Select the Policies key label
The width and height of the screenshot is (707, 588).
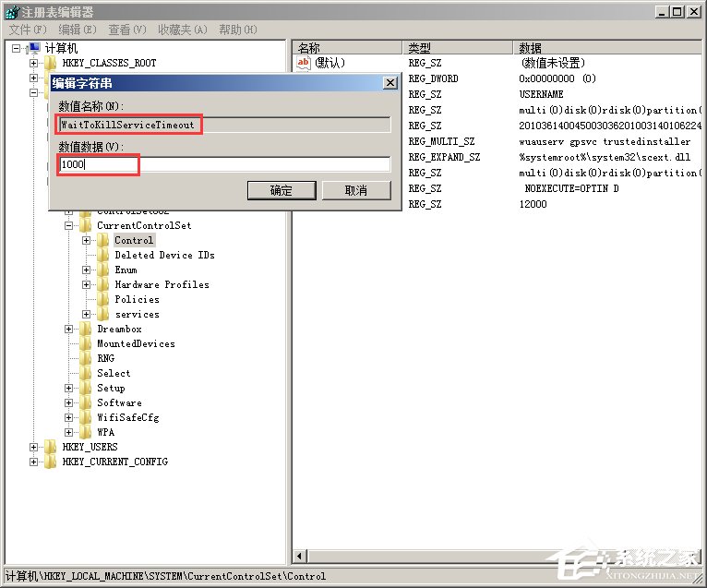pos(138,299)
